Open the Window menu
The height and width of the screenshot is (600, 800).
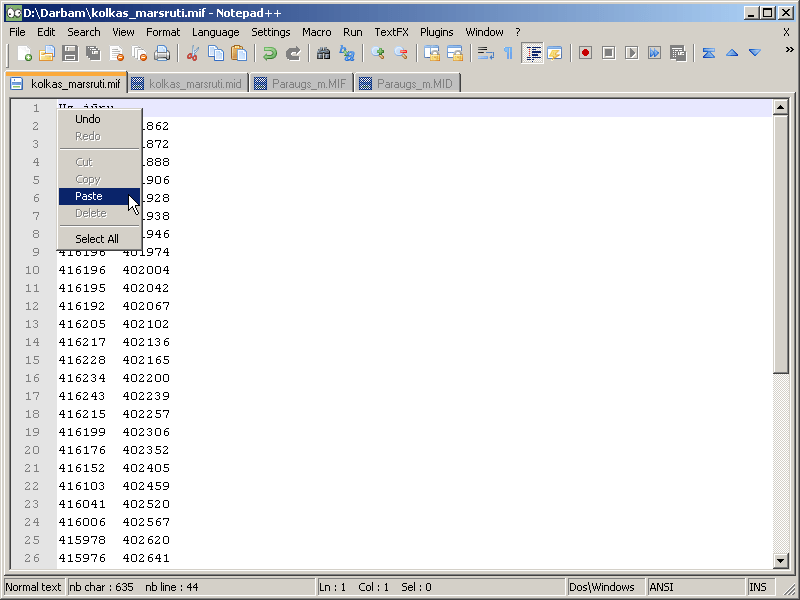[484, 32]
